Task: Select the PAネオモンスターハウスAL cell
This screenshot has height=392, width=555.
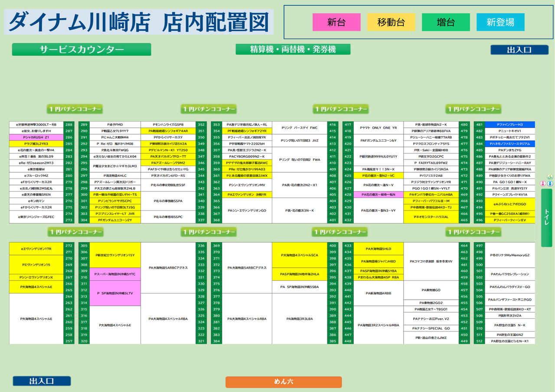Action: click(431, 217)
